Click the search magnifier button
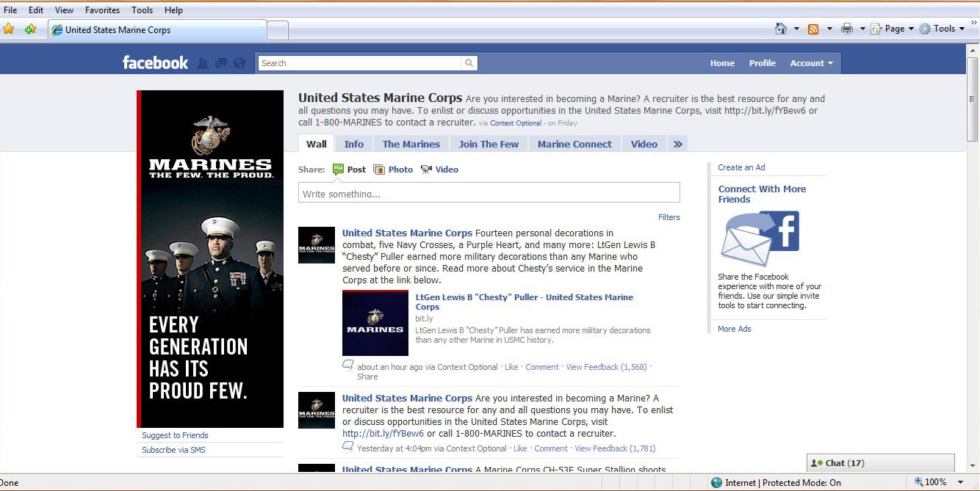Image resolution: width=980 pixels, height=491 pixels. (469, 63)
